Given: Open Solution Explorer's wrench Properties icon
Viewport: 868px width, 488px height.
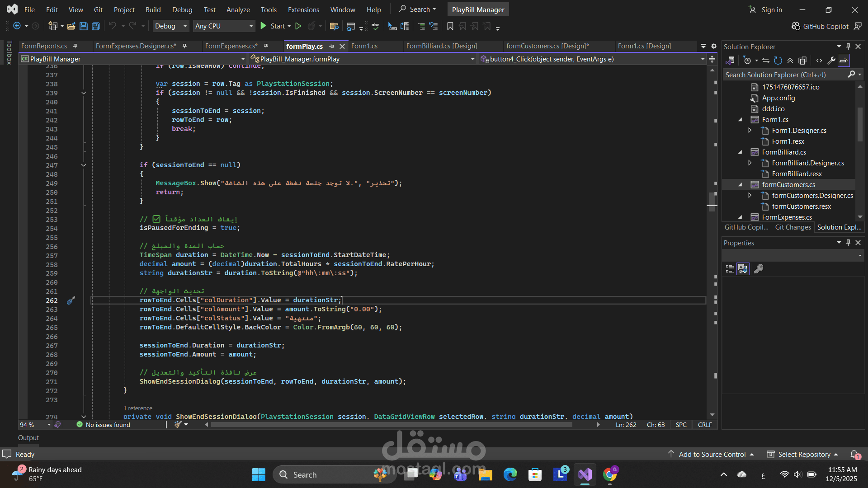Looking at the screenshot, I should [831, 61].
